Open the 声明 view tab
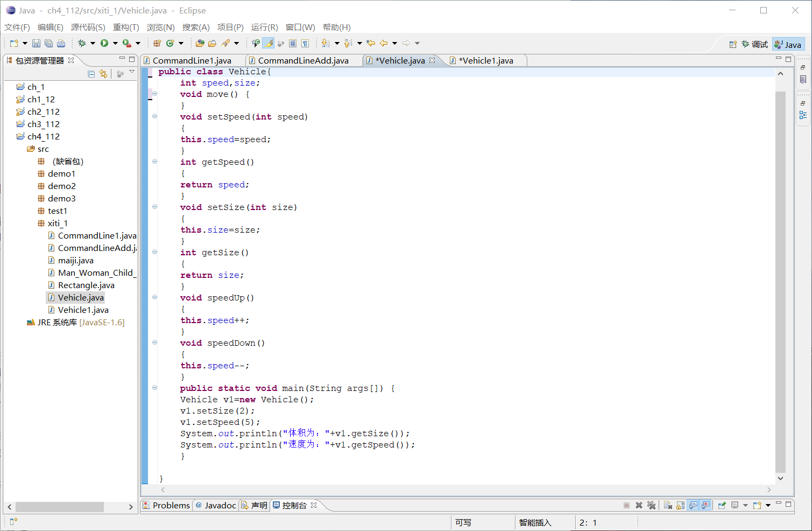This screenshot has height=531, width=812. pyautogui.click(x=254, y=505)
